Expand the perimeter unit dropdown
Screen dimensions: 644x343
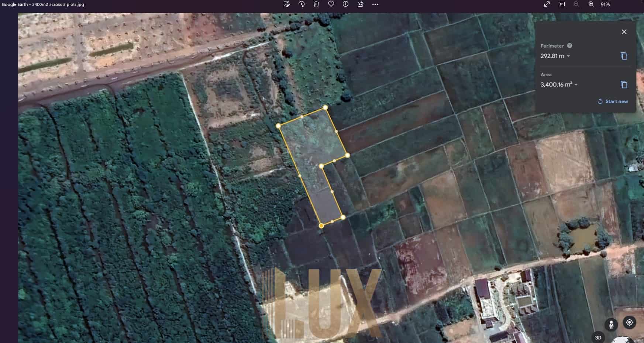(568, 56)
